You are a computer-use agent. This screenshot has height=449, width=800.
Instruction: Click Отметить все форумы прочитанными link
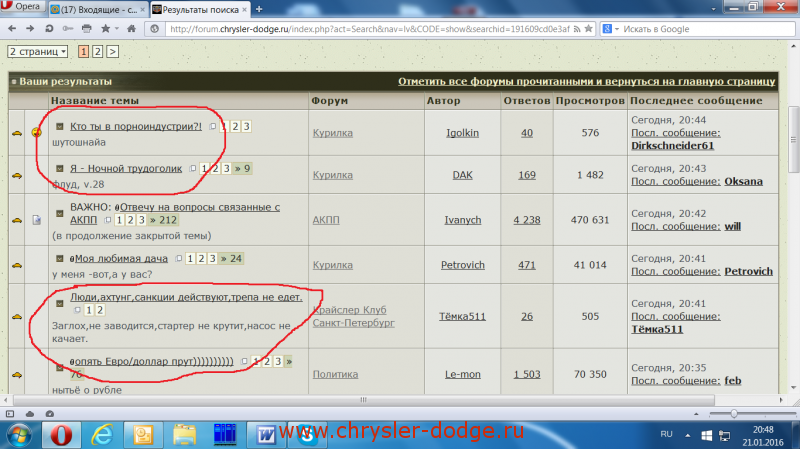pyautogui.click(x=586, y=82)
